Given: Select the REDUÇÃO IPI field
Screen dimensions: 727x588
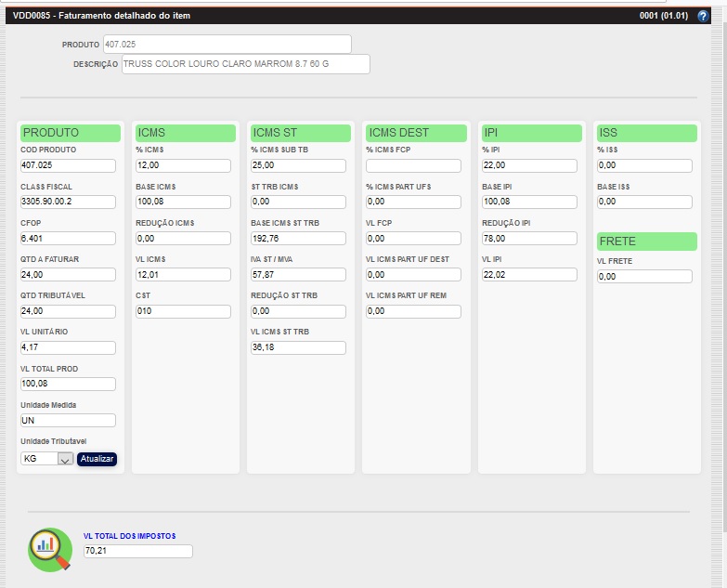Looking at the screenshot, I should click(x=528, y=238).
